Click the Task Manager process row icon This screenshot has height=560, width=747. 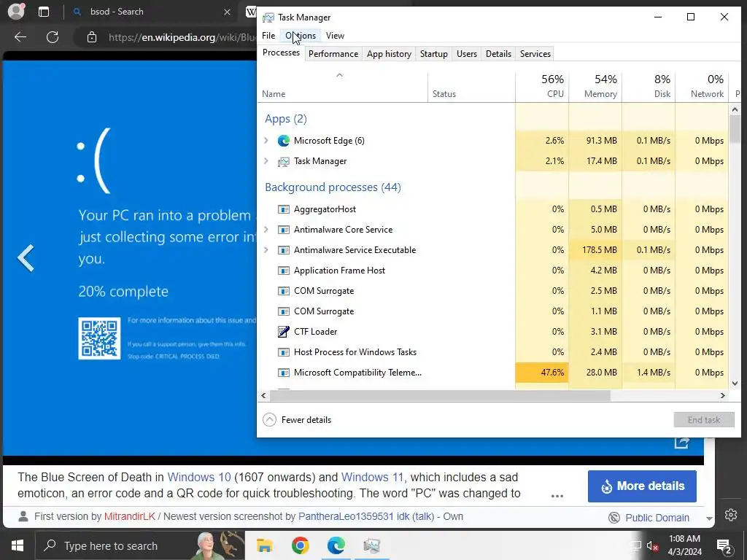tap(284, 161)
